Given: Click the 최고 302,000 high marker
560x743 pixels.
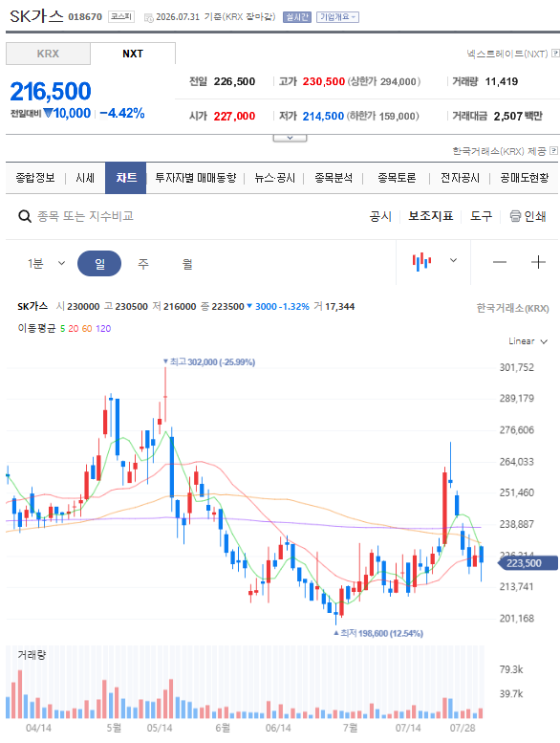Looking at the screenshot, I should (208, 362).
